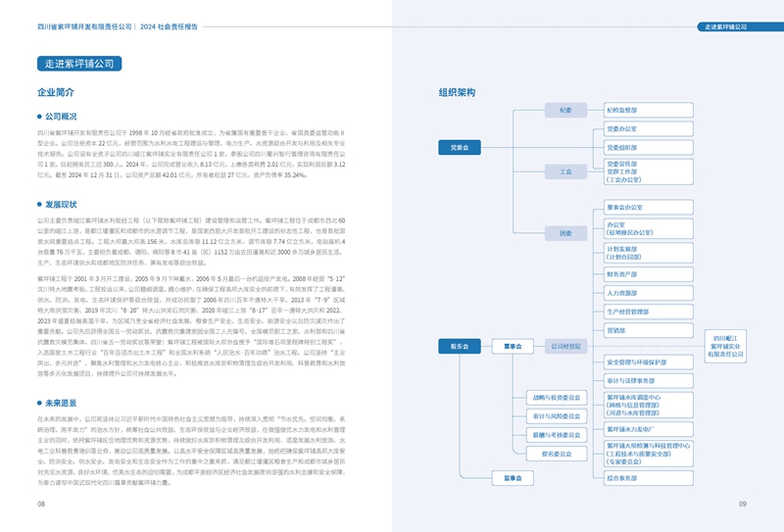Select the 工会 node

[x=565, y=171]
